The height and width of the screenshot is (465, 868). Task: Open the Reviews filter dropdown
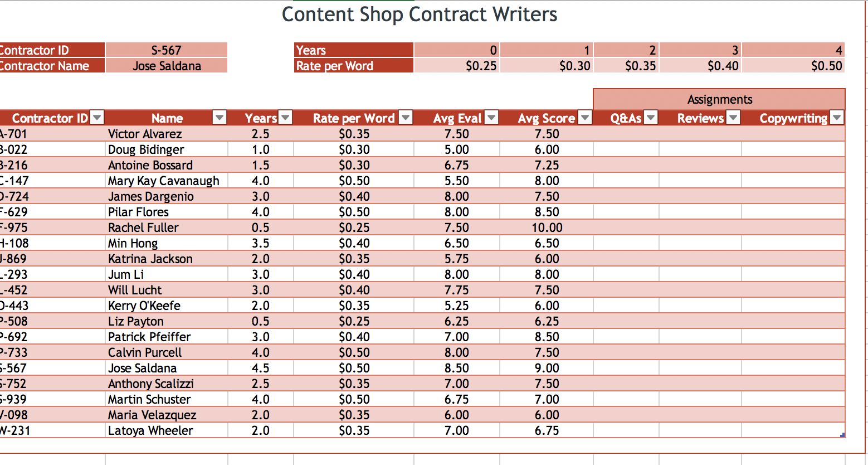point(733,118)
